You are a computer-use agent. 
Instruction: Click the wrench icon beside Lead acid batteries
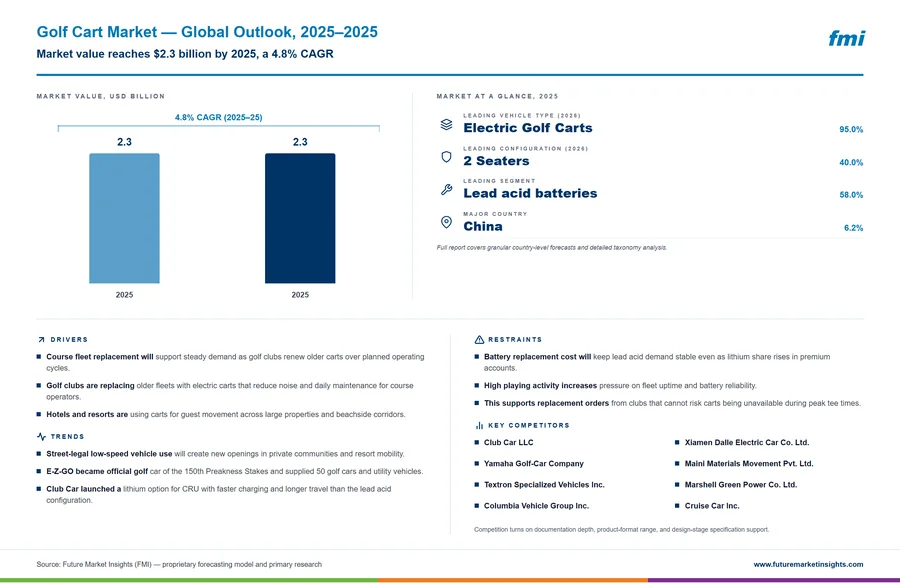tap(446, 190)
